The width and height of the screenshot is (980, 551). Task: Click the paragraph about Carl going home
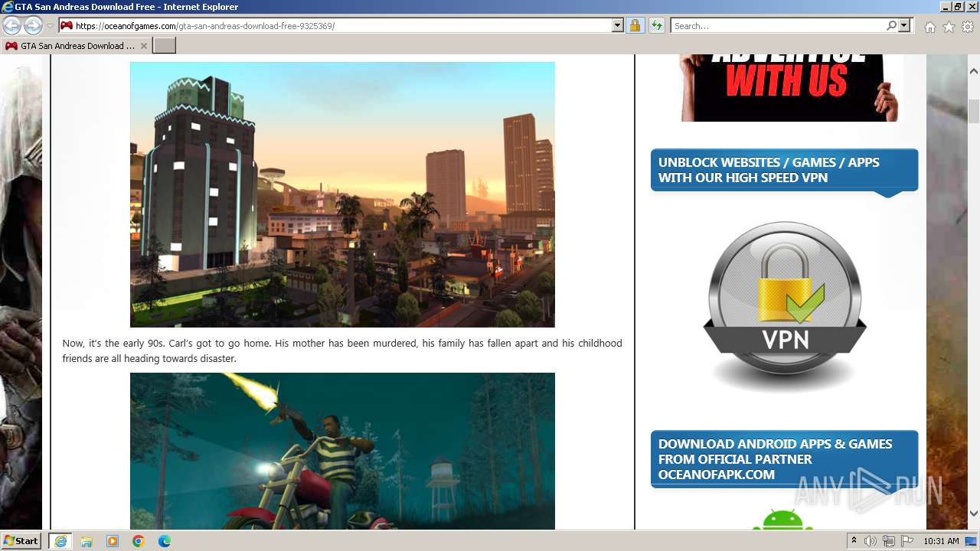342,350
